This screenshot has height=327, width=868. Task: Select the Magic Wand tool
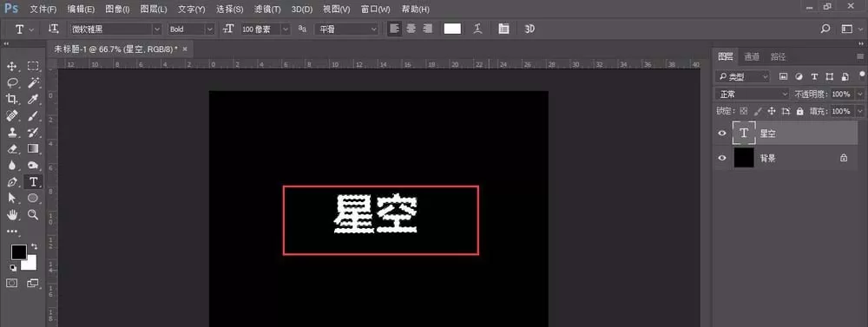tap(33, 82)
